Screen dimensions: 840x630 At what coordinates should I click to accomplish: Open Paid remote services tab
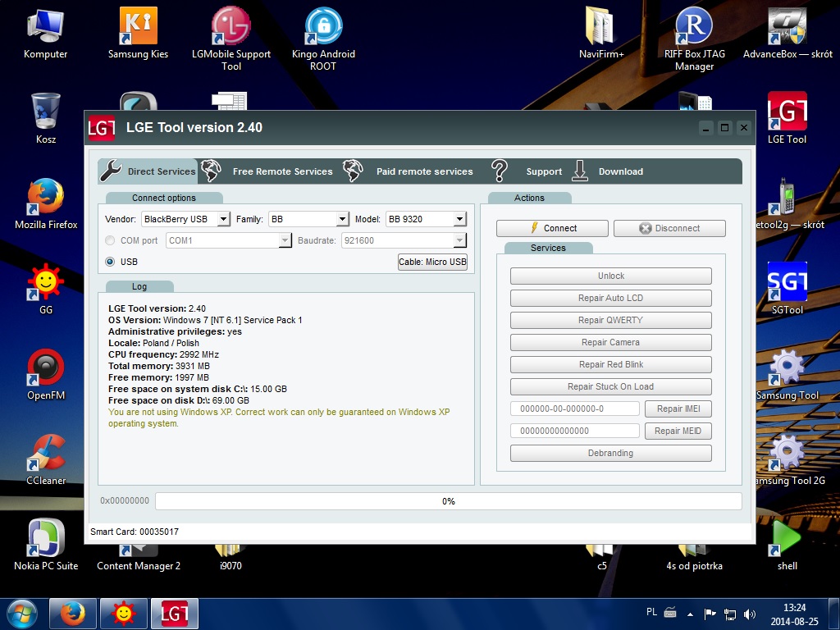[409, 171]
